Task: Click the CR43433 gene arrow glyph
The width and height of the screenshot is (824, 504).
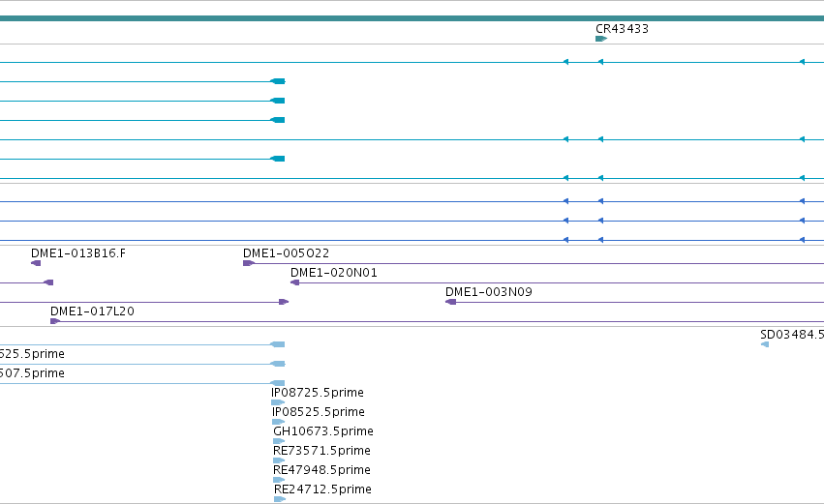Action: 601,39
